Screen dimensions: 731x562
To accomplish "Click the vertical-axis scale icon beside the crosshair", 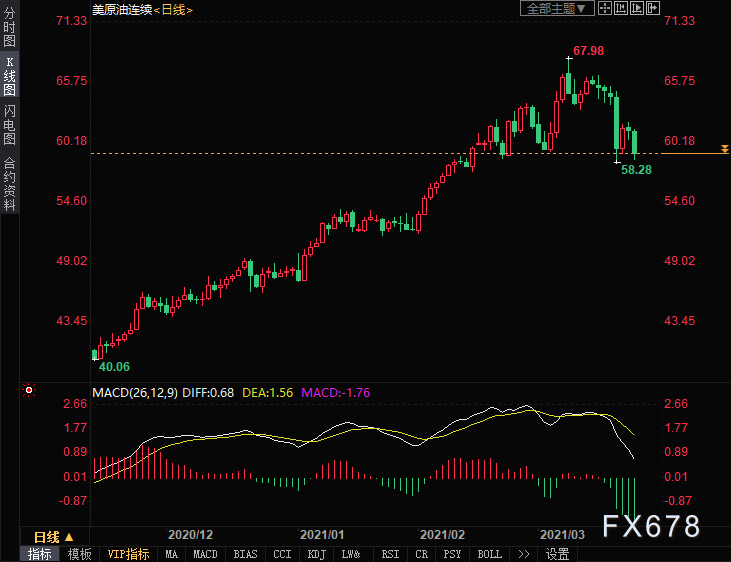I will coord(621,8).
